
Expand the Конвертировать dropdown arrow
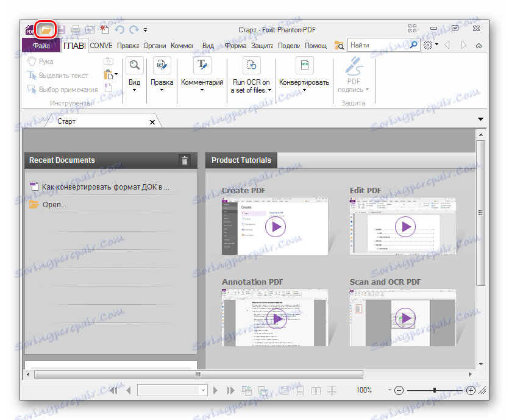(305, 90)
